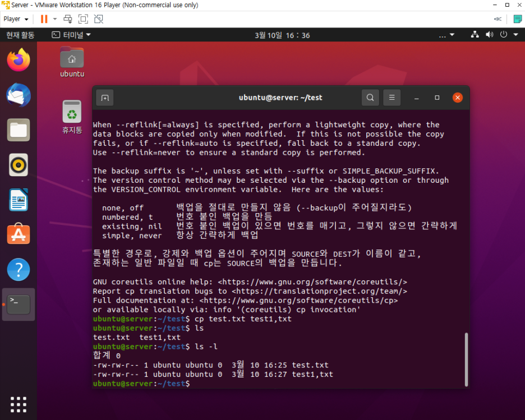525x420 pixels.
Task: Open VMware notes panel icon
Action: [518, 19]
